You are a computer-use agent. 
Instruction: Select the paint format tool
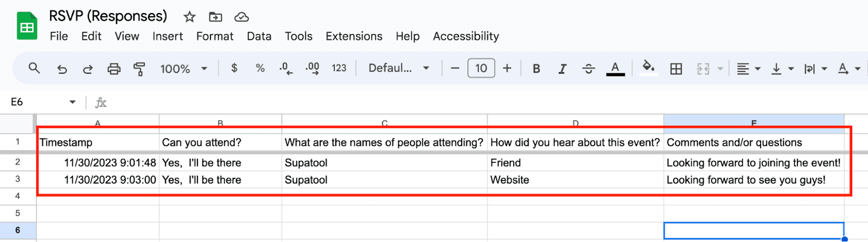[139, 69]
